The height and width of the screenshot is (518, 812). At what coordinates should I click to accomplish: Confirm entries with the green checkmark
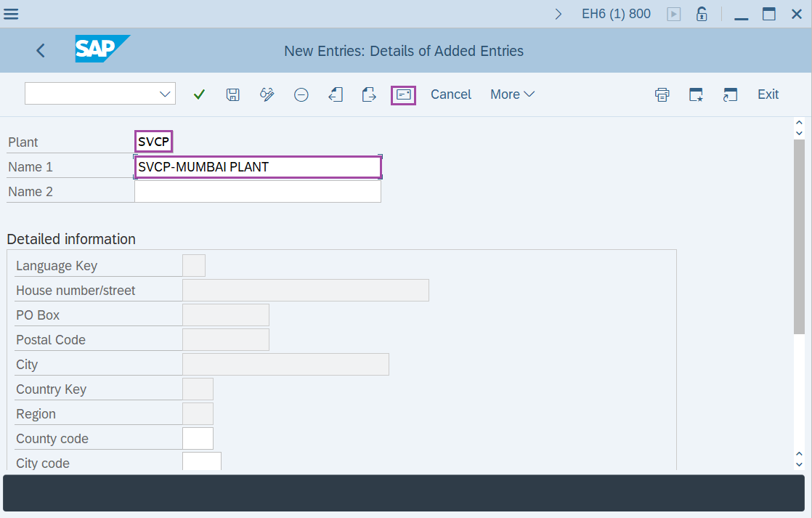click(199, 94)
